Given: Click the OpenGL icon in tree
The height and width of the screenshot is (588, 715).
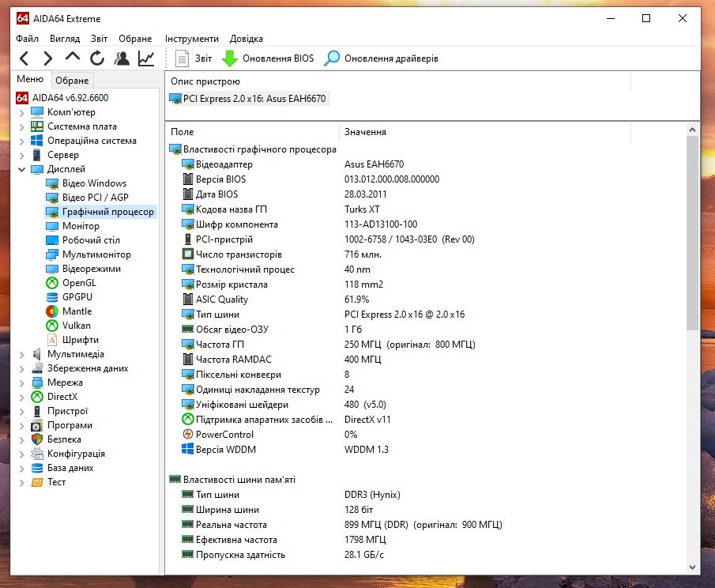Looking at the screenshot, I should coord(52,283).
